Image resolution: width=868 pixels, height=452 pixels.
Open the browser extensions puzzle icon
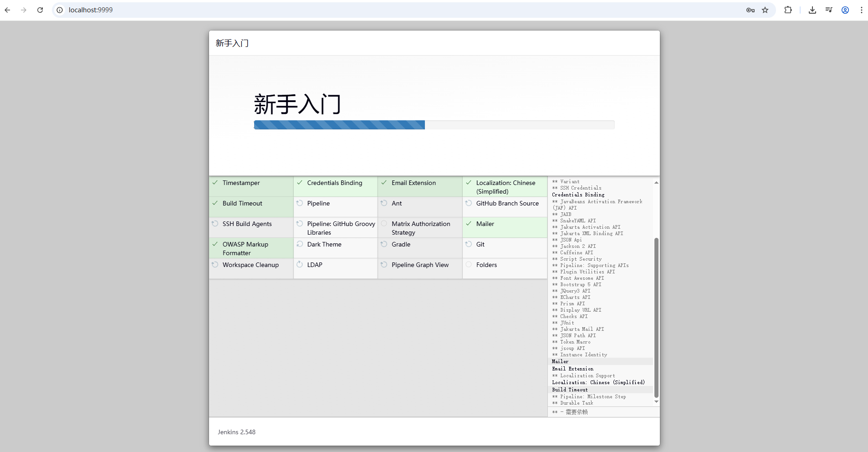788,10
